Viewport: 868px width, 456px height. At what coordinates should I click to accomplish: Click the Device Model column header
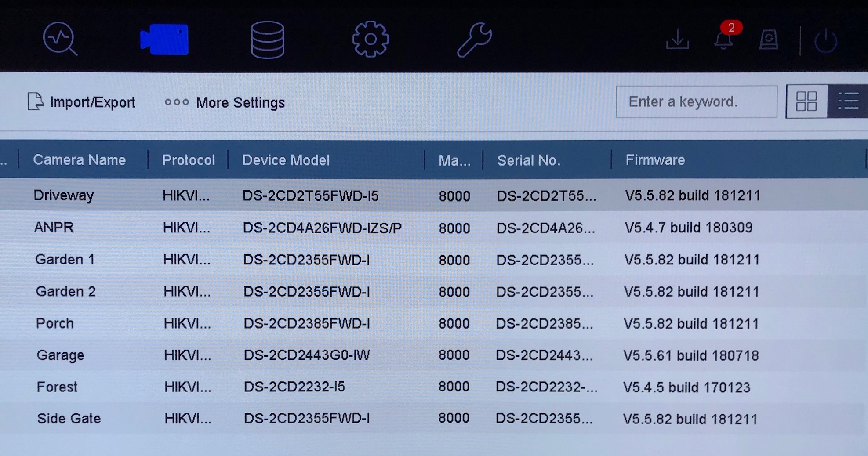(x=286, y=160)
